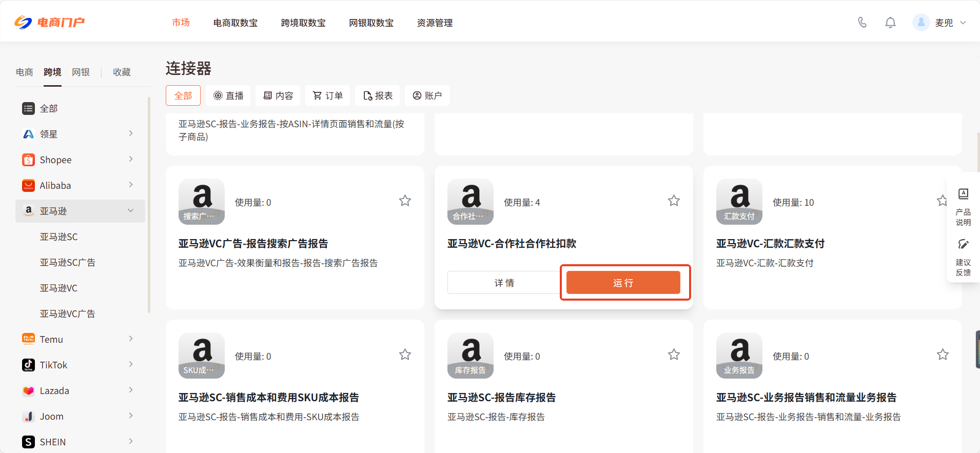980x453 pixels.
Task: Click the TikTok icon in sidebar
Action: tap(29, 365)
